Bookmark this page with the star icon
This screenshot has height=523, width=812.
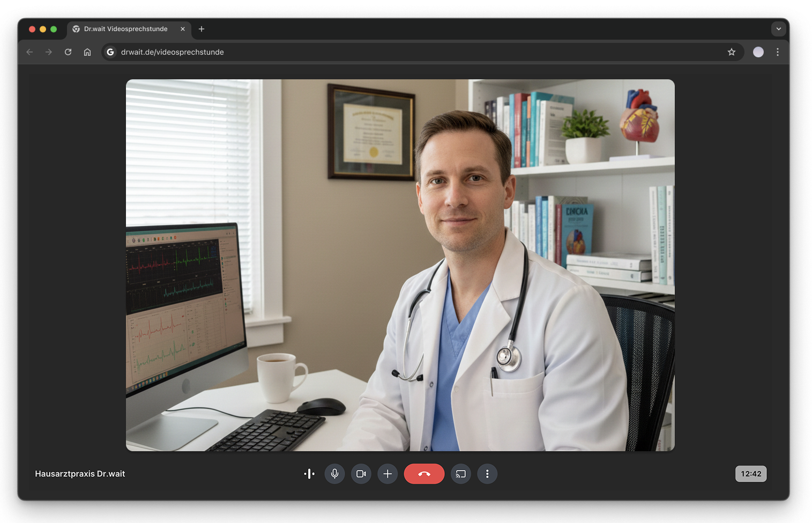(x=732, y=52)
